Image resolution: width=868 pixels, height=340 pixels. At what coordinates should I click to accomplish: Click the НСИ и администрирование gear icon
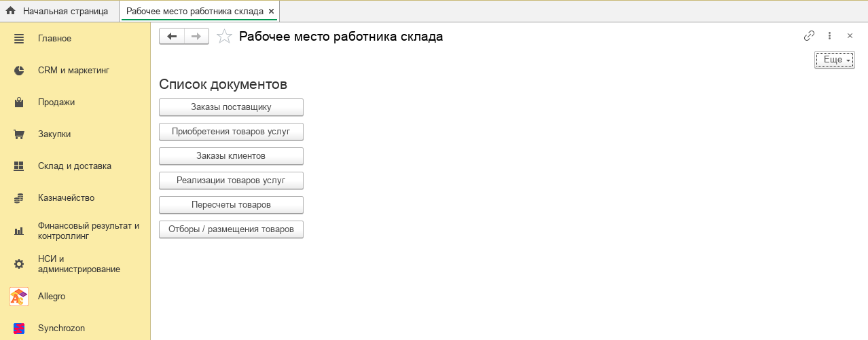point(19,264)
